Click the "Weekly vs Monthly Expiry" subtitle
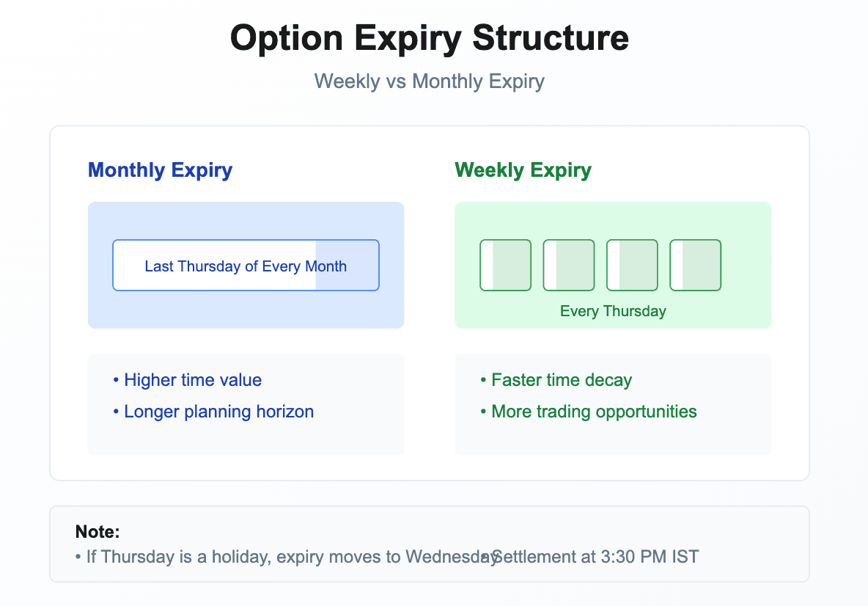The height and width of the screenshot is (606, 868). point(430,81)
